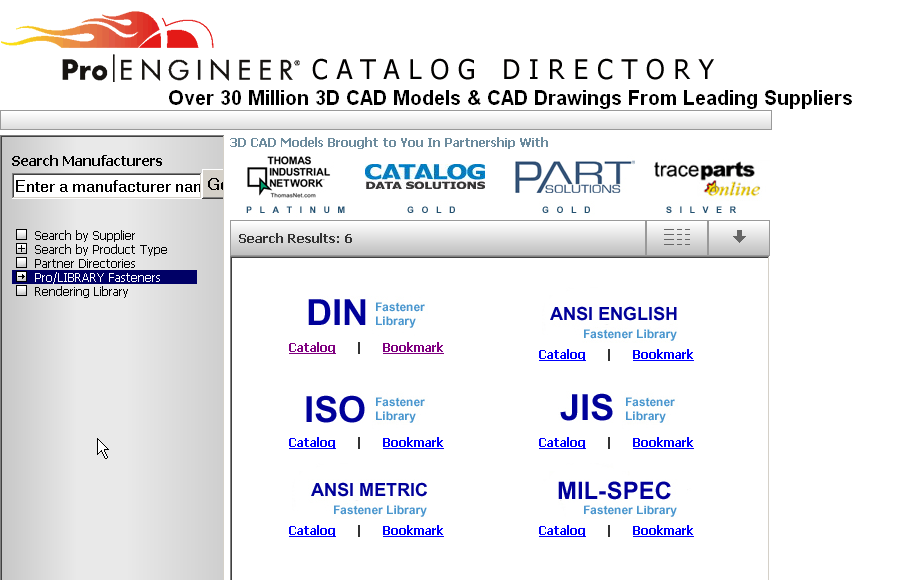This screenshot has height=580, width=897.
Task: Open the MIL-SPEC Bookmark link
Action: coord(663,531)
